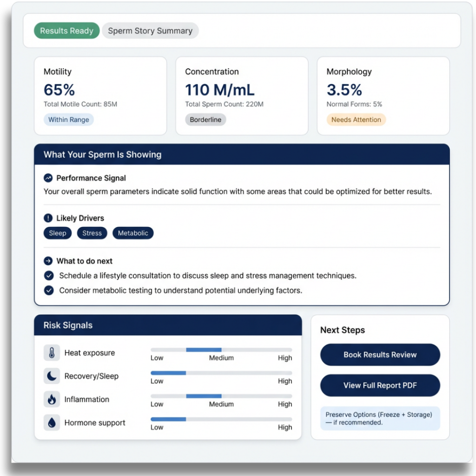Select the Sleep driver chip
The height and width of the screenshot is (476, 476).
tap(58, 233)
